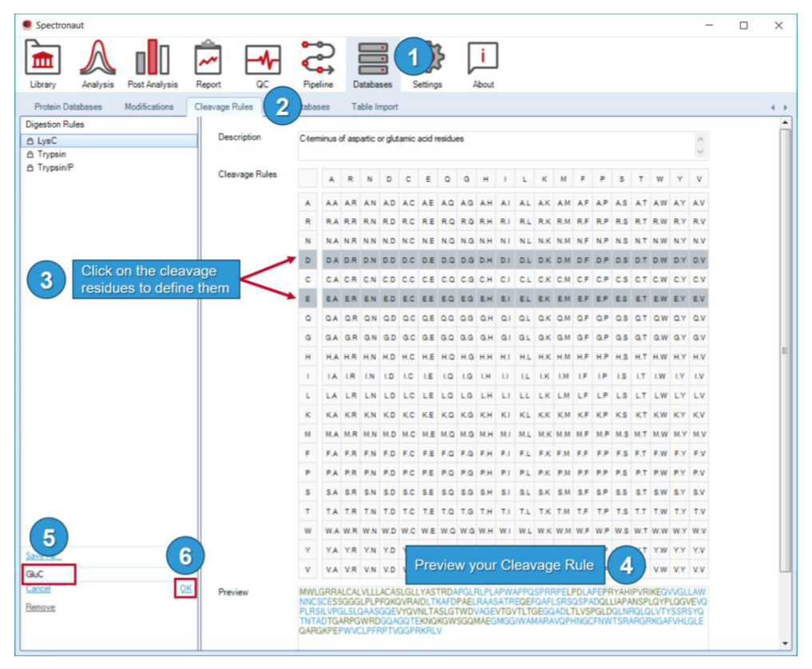Confirm rule name with OK link

[x=185, y=588]
